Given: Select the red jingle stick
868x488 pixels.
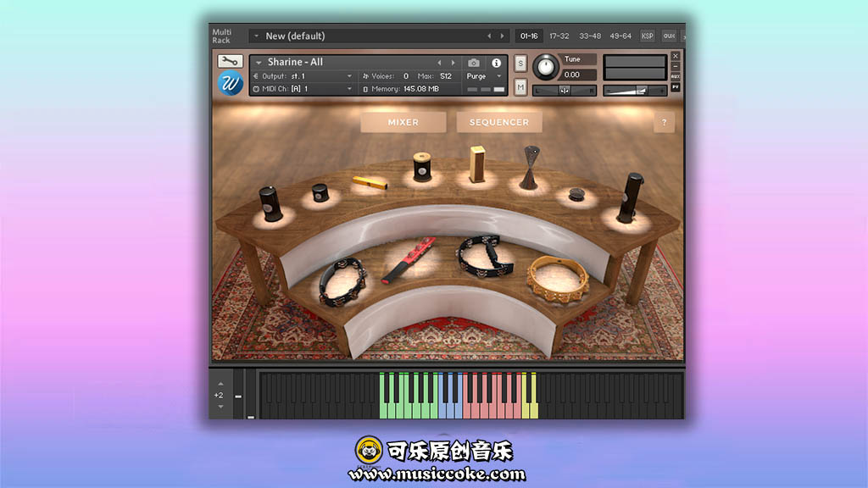Looking at the screenshot, I should (x=409, y=259).
